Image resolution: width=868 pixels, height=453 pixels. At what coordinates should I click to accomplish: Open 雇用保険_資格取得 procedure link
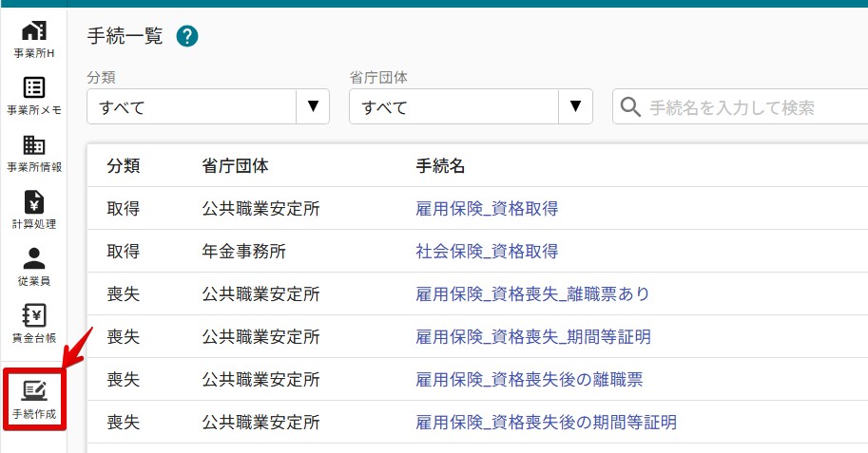pos(487,209)
